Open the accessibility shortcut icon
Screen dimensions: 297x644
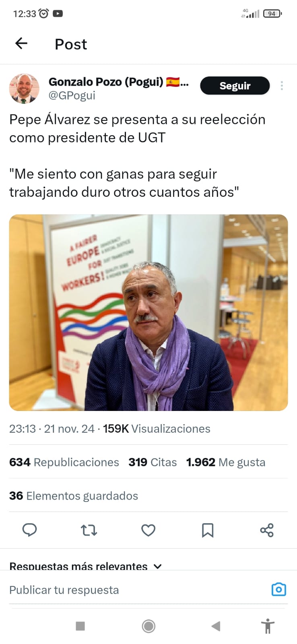pos(267,626)
